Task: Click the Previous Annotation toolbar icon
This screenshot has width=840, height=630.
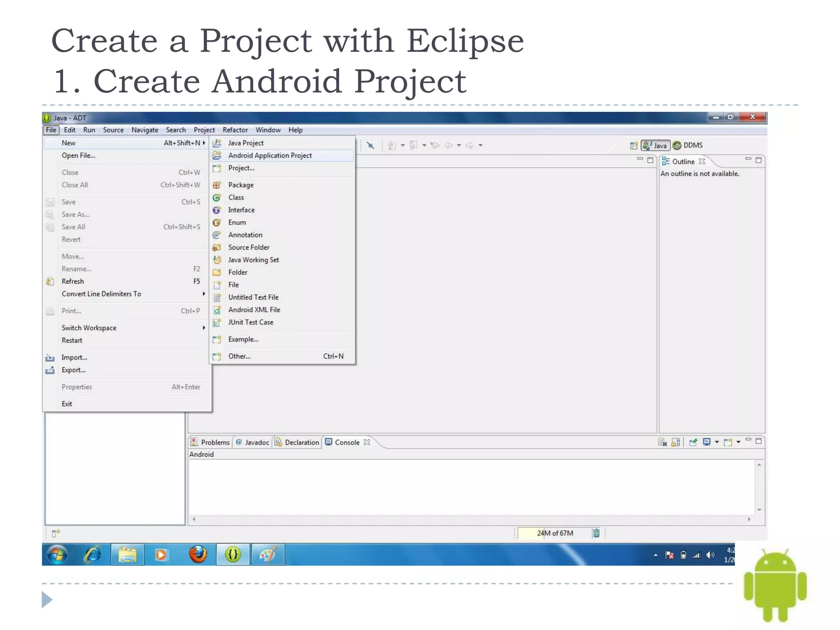Action: [413, 145]
